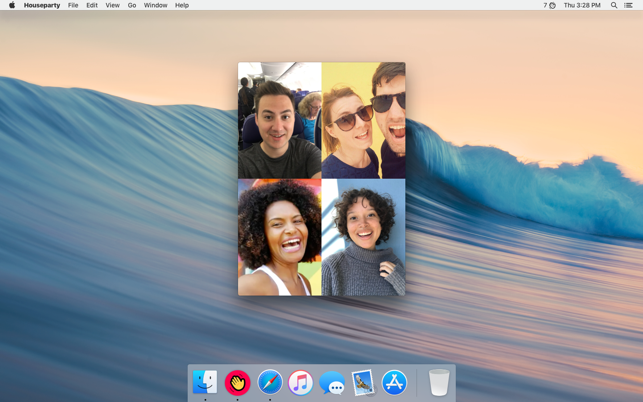Open Messages app in the dock
Screen dimensions: 643x402
pyautogui.click(x=332, y=383)
